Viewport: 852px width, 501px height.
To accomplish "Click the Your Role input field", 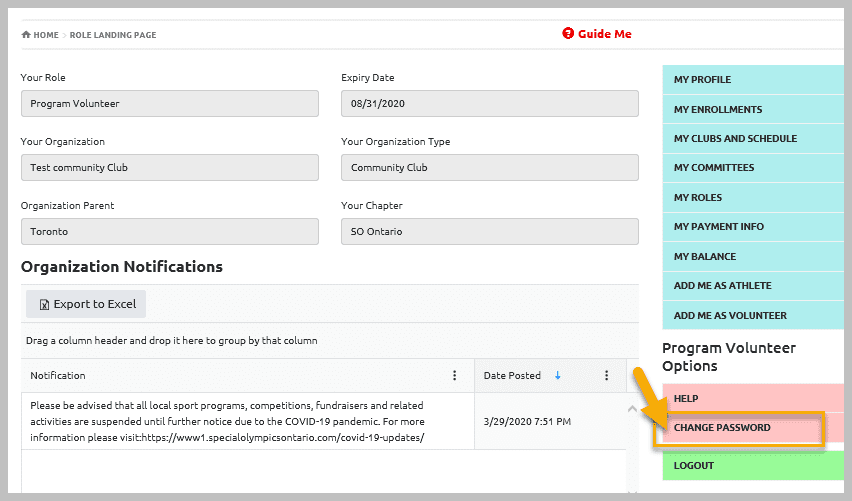I will (x=170, y=103).
